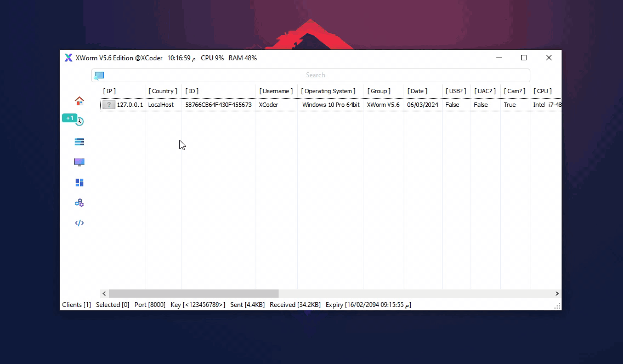
Task: Click the 06/03/2024 date cell
Action: click(x=422, y=105)
